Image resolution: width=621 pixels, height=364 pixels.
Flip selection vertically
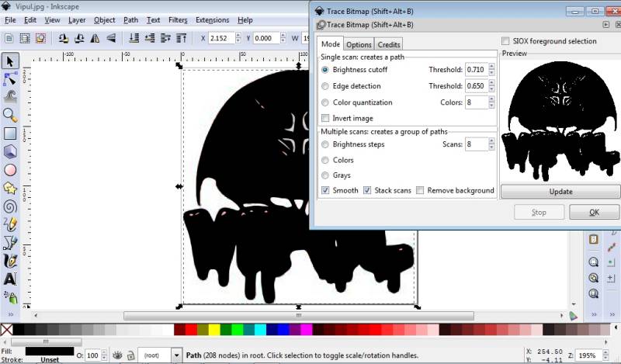[111, 38]
